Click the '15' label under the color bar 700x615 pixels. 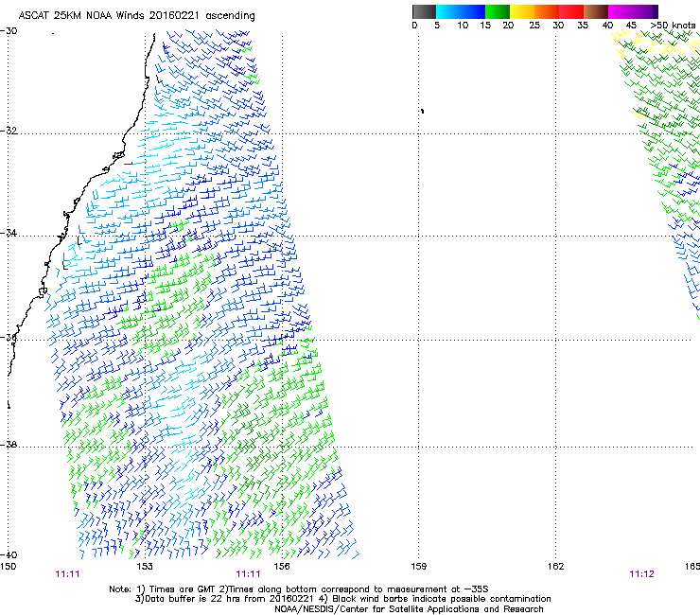[485, 26]
